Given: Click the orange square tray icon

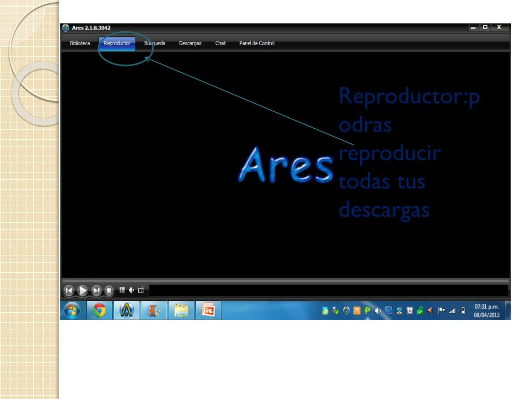Looking at the screenshot, I should pyautogui.click(x=357, y=311).
